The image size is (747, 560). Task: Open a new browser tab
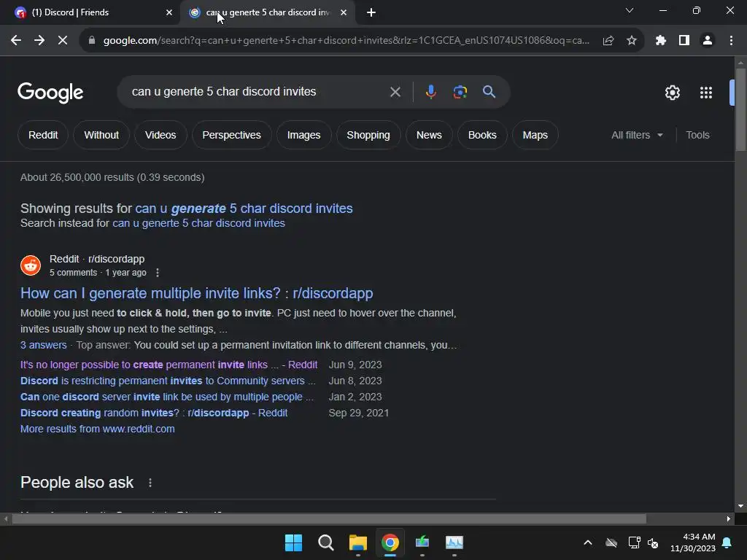click(371, 12)
